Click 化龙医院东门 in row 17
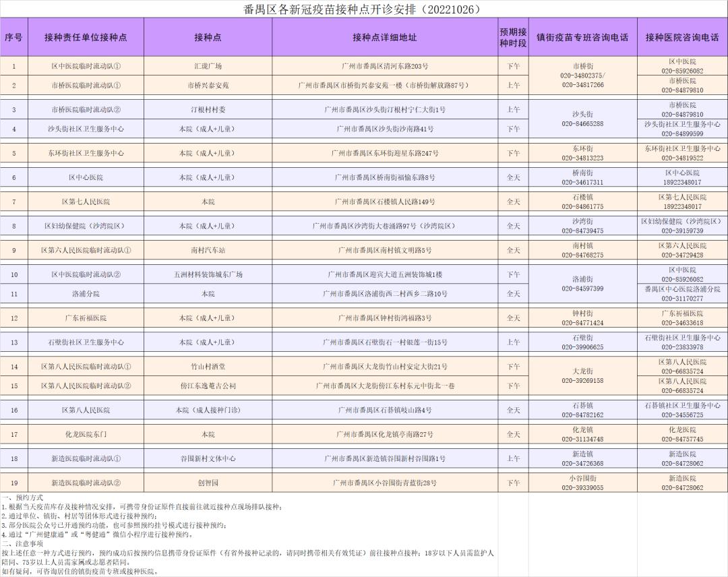The image size is (728, 577). pyautogui.click(x=86, y=435)
